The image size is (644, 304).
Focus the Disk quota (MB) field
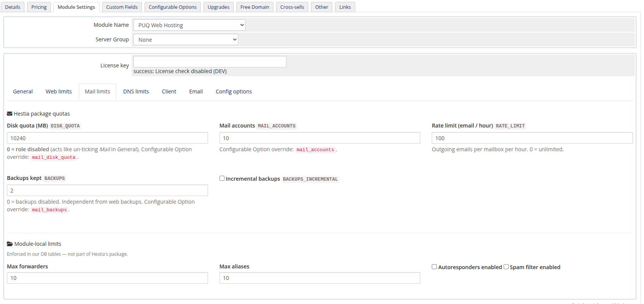(x=107, y=138)
